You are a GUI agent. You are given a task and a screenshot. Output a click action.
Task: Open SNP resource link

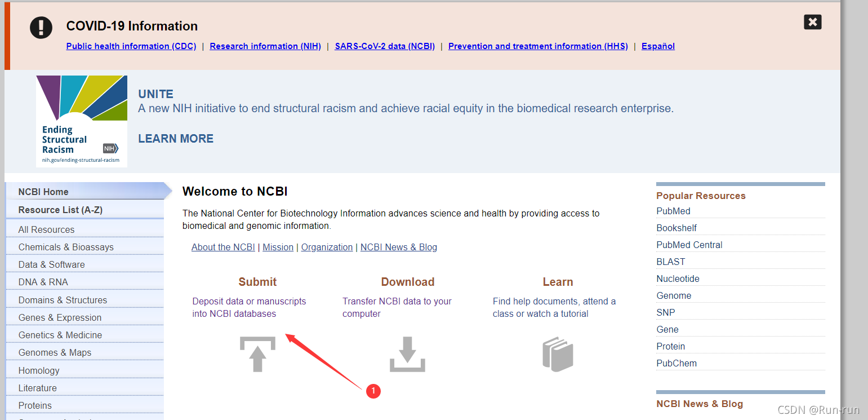pos(666,312)
